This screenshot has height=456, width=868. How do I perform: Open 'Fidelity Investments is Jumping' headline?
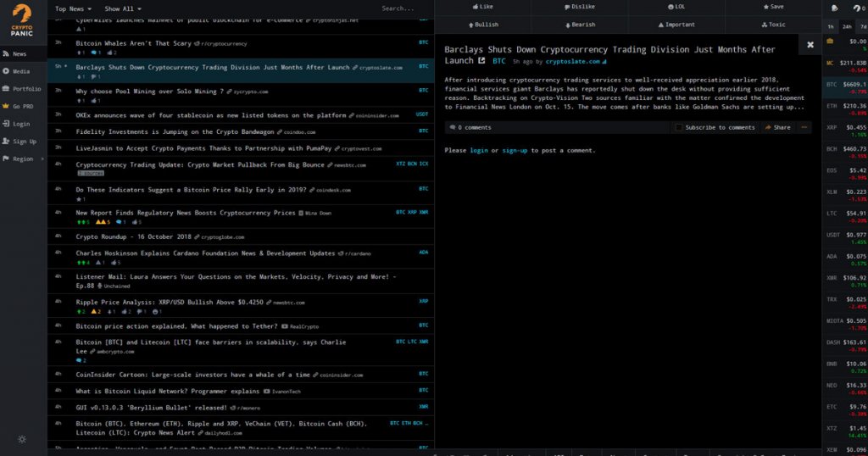(175, 131)
